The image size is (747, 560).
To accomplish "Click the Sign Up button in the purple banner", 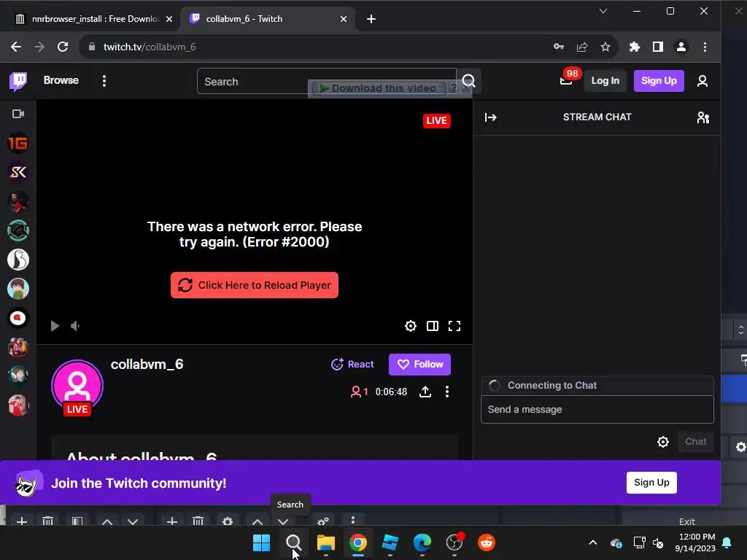I will pyautogui.click(x=651, y=483).
